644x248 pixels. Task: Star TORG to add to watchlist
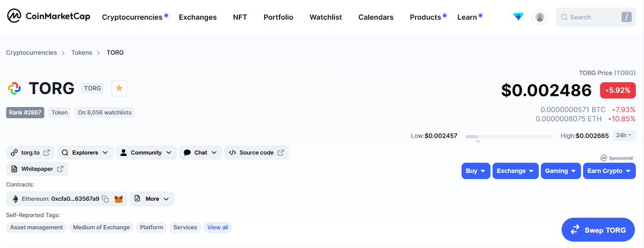point(119,88)
